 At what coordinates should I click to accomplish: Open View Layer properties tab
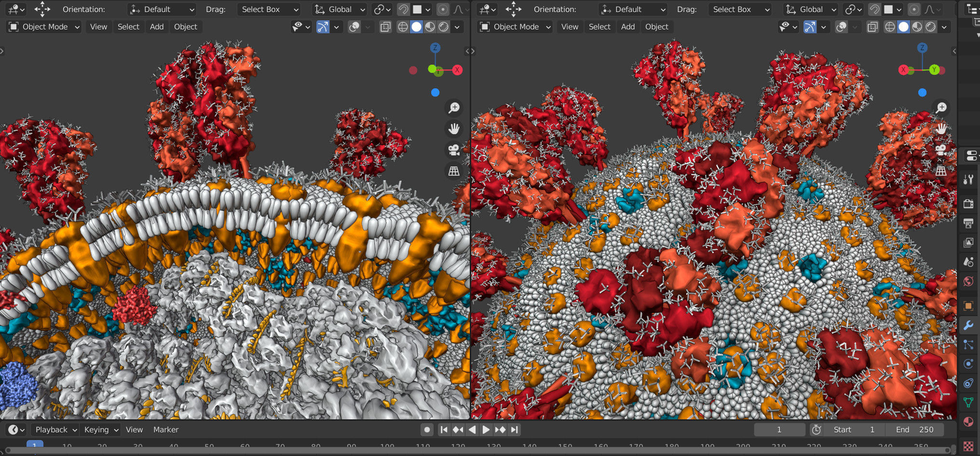click(x=968, y=242)
